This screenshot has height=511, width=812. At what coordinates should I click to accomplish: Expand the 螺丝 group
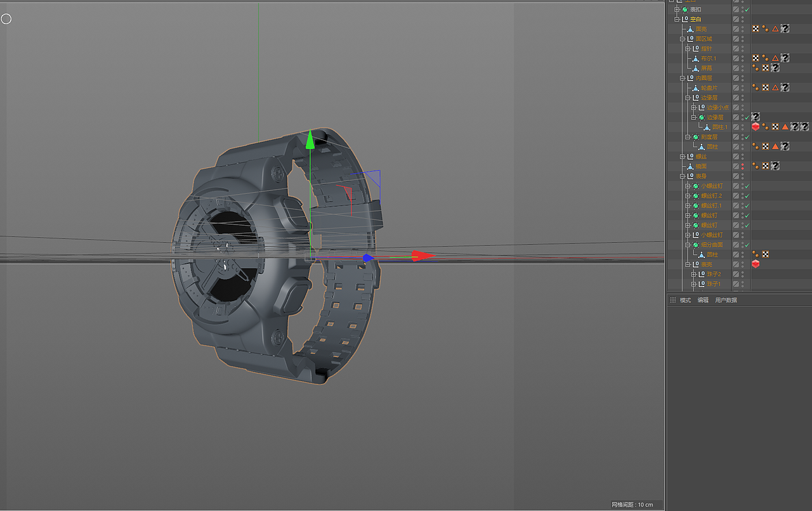pyautogui.click(x=682, y=157)
